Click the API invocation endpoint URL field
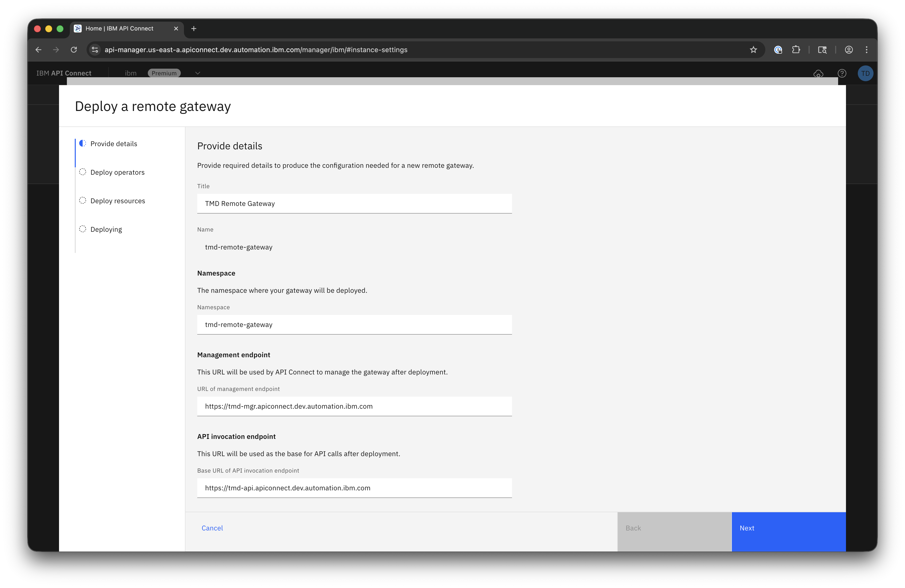Screen dimensions: 905x588 click(354, 488)
